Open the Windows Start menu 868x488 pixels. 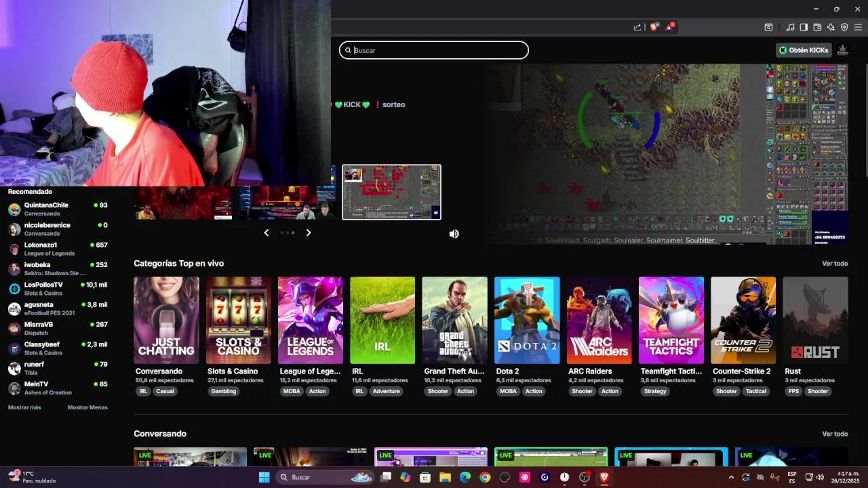(x=264, y=477)
